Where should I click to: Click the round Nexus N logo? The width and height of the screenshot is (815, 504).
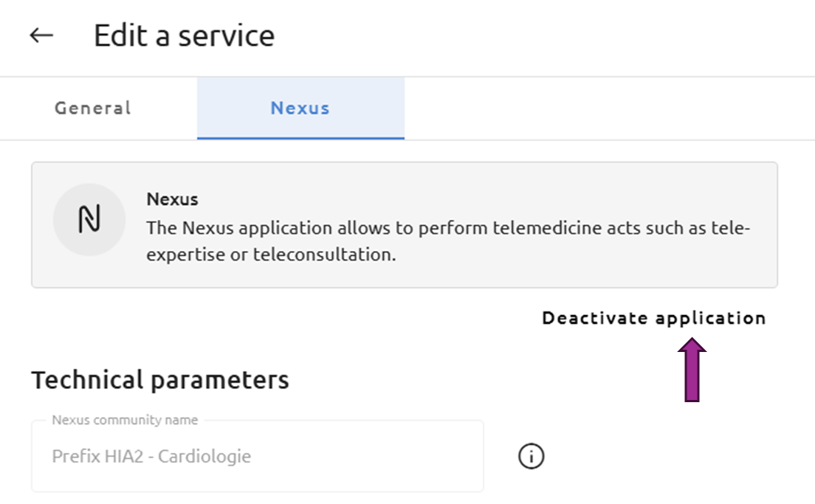pos(89,219)
